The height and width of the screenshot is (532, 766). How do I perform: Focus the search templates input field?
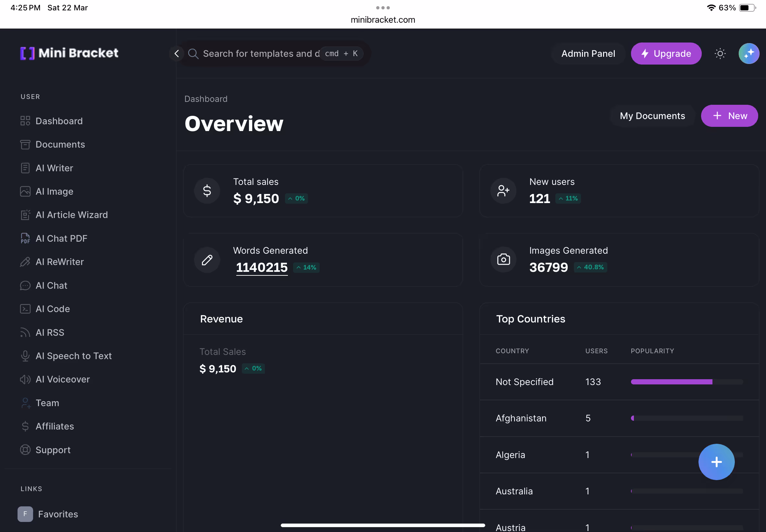(x=260, y=53)
